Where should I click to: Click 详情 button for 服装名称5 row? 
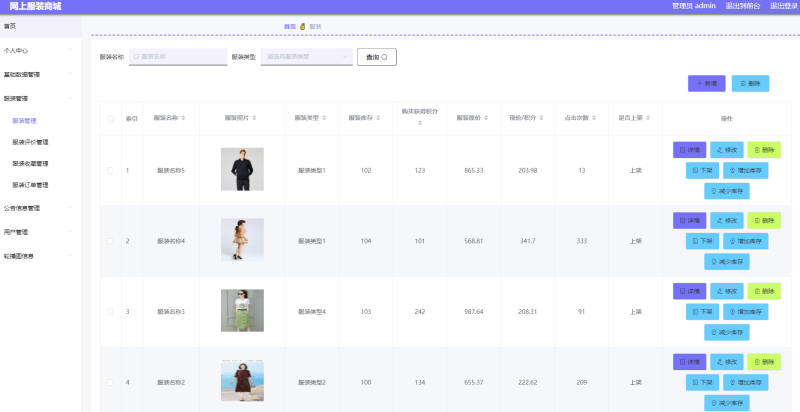tap(689, 150)
